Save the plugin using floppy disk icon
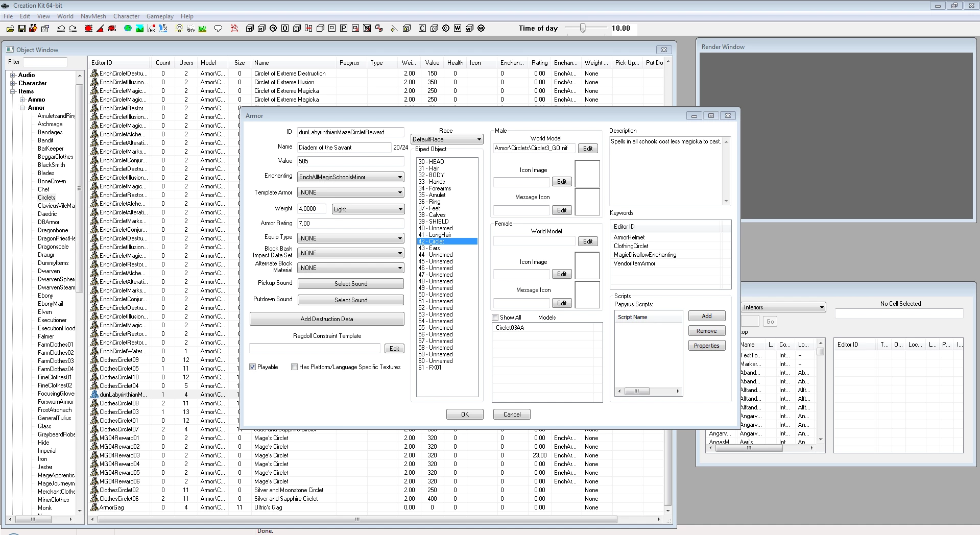This screenshot has height=535, width=980. [21, 29]
